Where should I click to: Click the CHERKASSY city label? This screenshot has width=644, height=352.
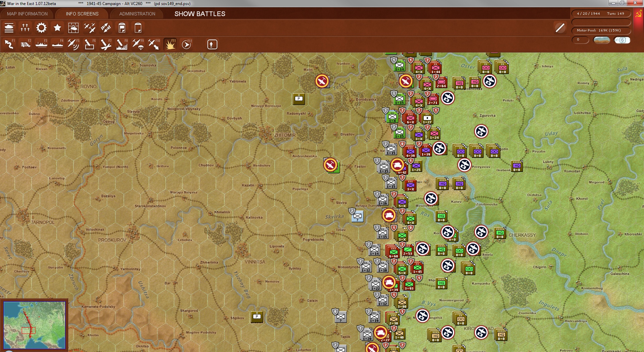(x=522, y=235)
